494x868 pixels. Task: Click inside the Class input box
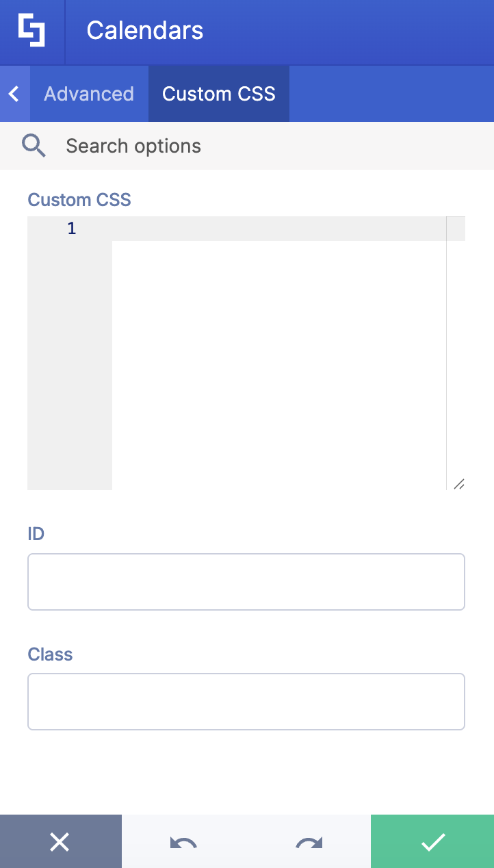pos(246,701)
